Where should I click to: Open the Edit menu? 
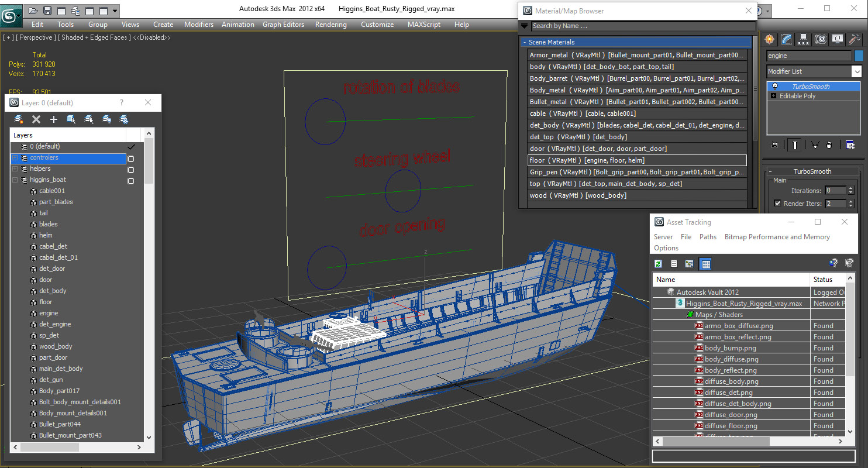[37, 25]
